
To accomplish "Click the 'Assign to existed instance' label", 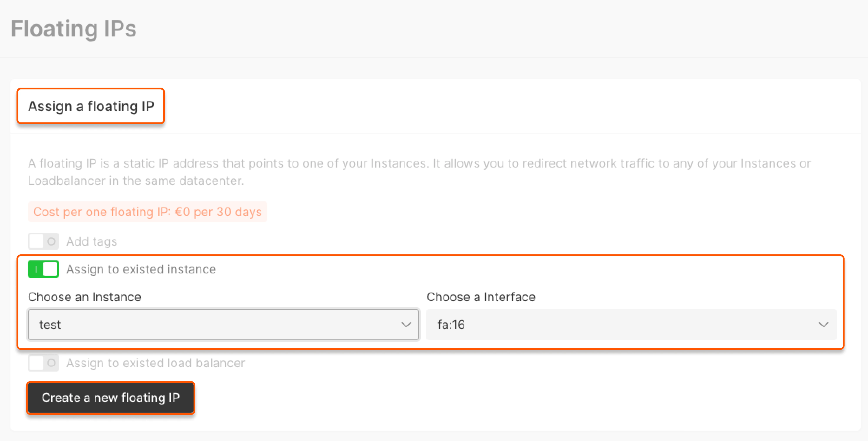I will [141, 269].
